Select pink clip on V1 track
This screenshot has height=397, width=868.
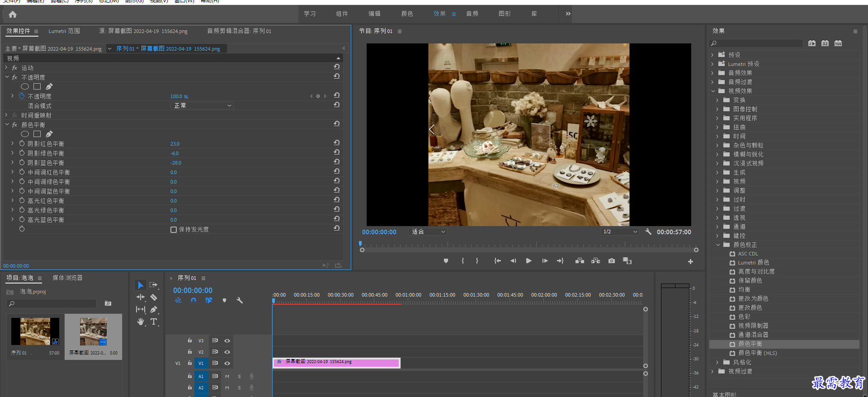pyautogui.click(x=336, y=363)
